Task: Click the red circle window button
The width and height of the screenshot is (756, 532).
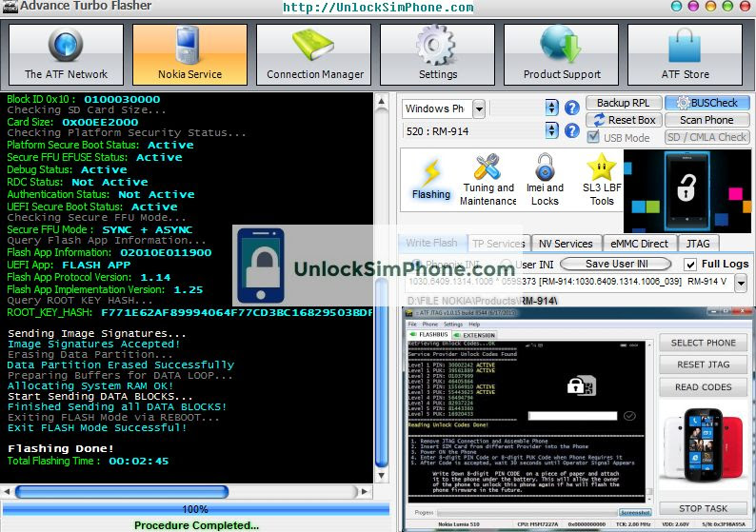Action: click(745, 7)
